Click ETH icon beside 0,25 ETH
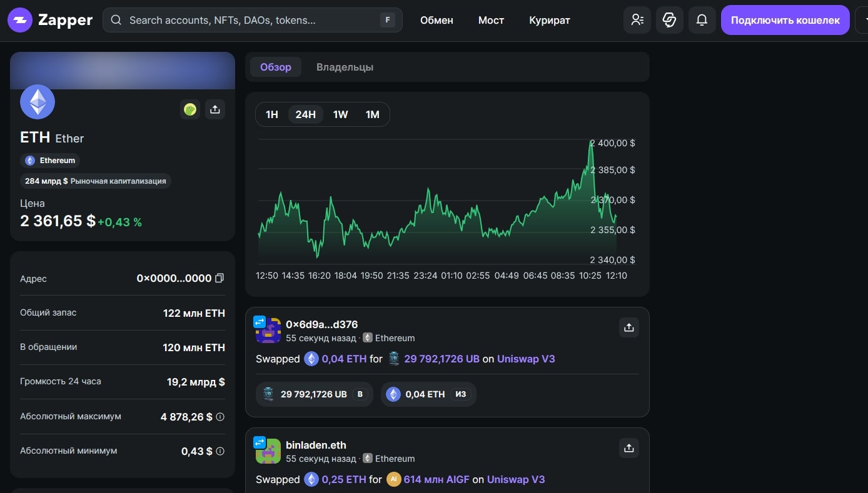The height and width of the screenshot is (493, 868). tap(311, 479)
